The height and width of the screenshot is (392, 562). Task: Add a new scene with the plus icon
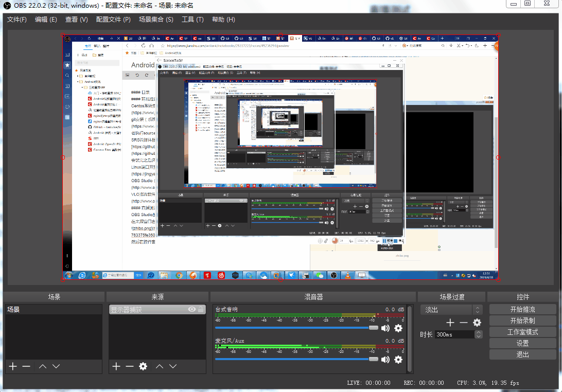pos(13,366)
